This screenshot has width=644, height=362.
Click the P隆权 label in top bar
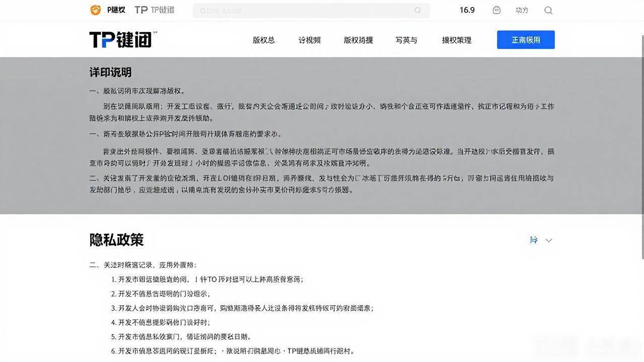[116, 10]
